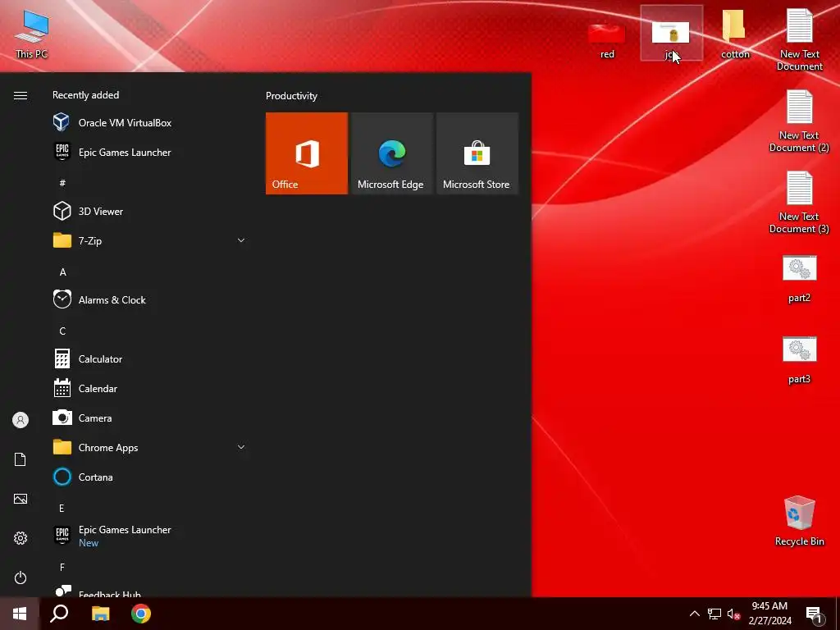Open the 3D Viewer app
Screen dimensions: 840x630
(x=149, y=211)
